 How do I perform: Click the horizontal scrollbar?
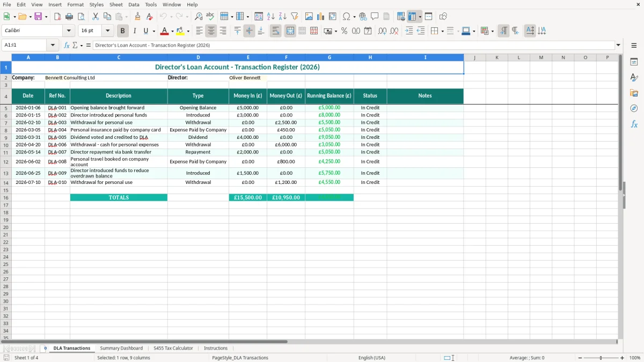pos(145,342)
